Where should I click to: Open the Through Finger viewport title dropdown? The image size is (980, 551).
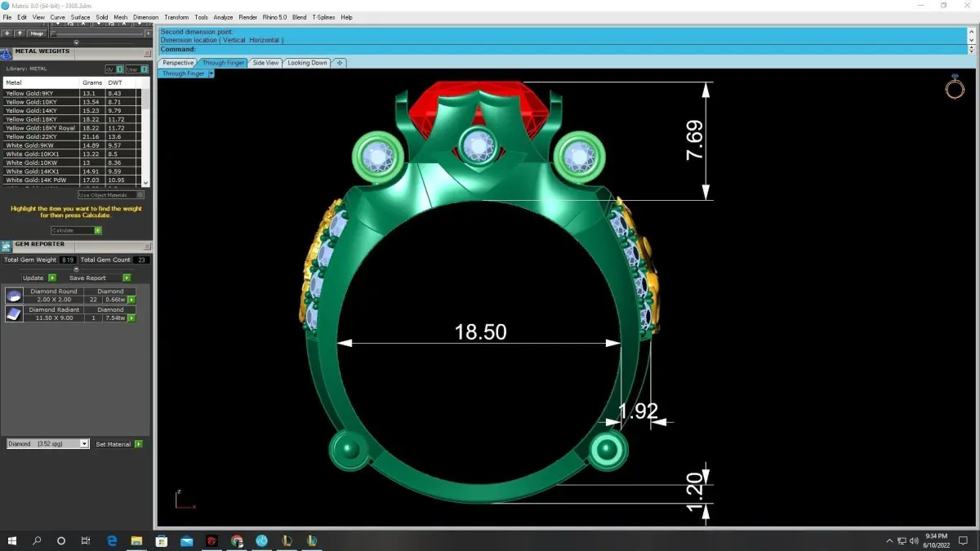pyautogui.click(x=212, y=73)
